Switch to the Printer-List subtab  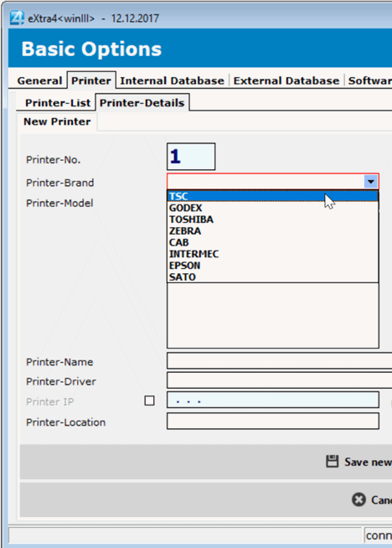tap(58, 103)
